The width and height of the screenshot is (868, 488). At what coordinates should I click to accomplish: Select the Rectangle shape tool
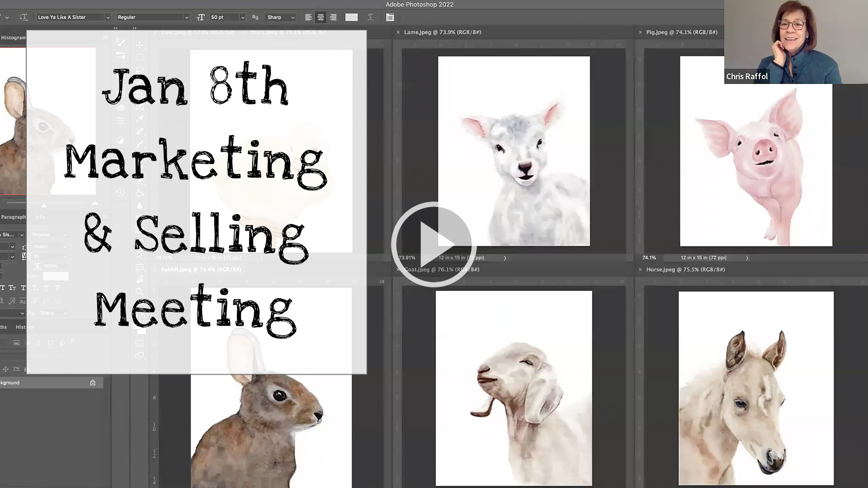coord(140,267)
